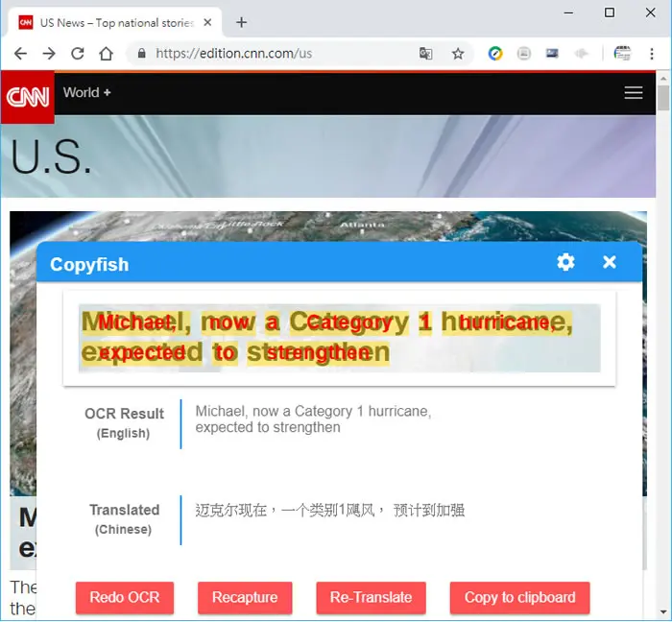Viewport: 672px width, 622px height.
Task: Click the CNN logo
Action: click(28, 97)
